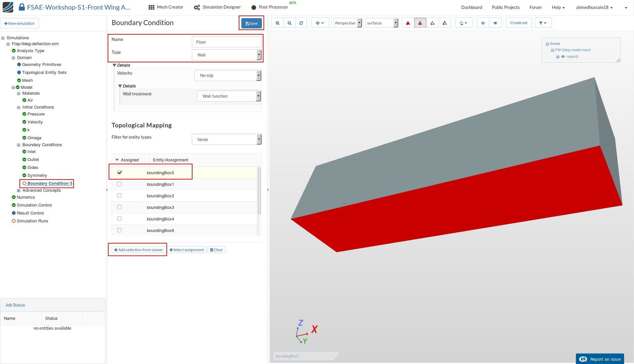The image size is (634, 364).
Task: Select solid red surface render mode
Action: pyautogui.click(x=408, y=23)
